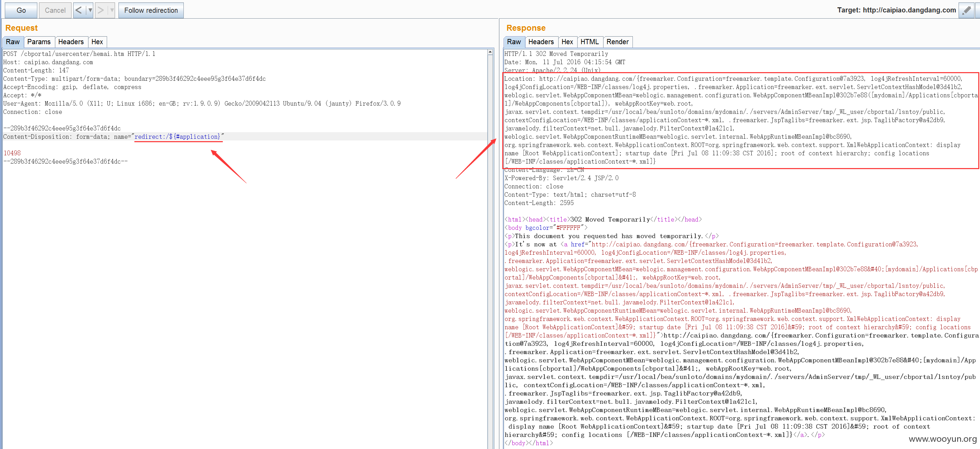Click the POST /cbportal/usercenter/hemai.htm request line
This screenshot has height=449, width=980.
pyautogui.click(x=79, y=54)
